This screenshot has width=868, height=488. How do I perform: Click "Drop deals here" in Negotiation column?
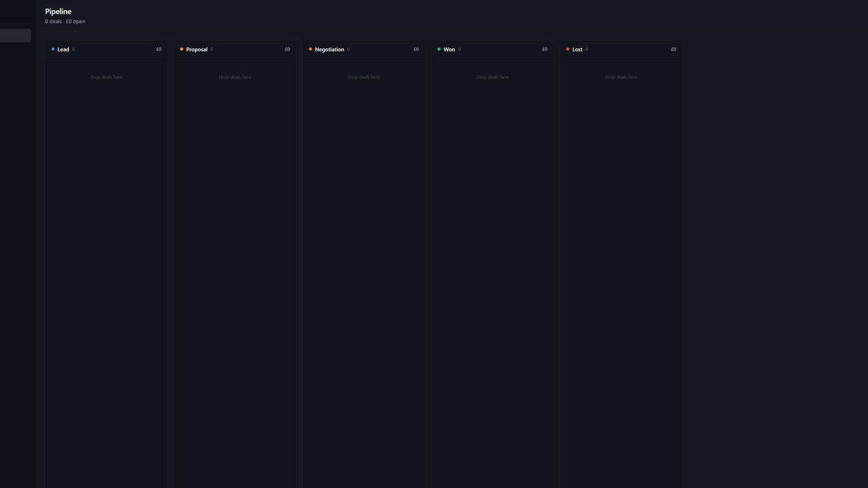click(363, 77)
